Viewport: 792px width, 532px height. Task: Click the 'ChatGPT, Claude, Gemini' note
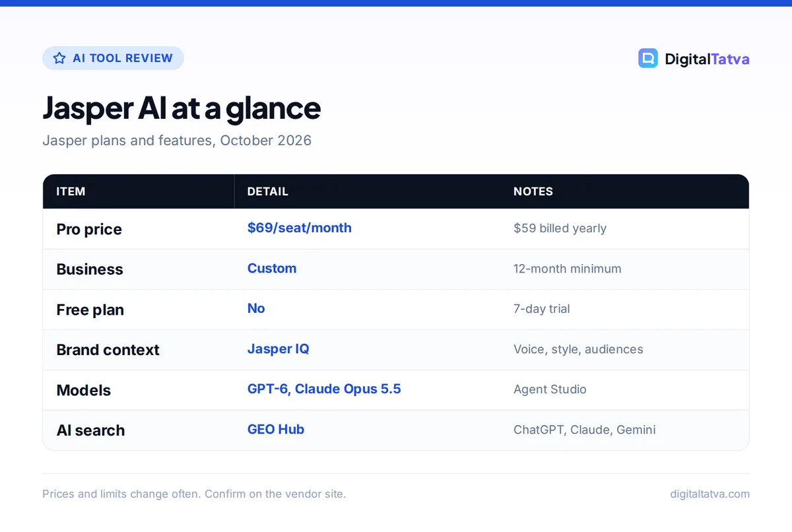[x=585, y=430]
